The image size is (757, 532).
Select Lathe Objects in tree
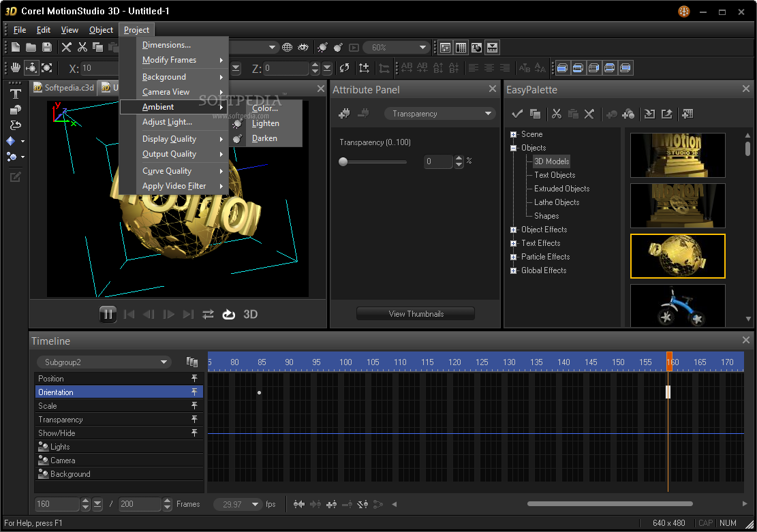tap(557, 202)
